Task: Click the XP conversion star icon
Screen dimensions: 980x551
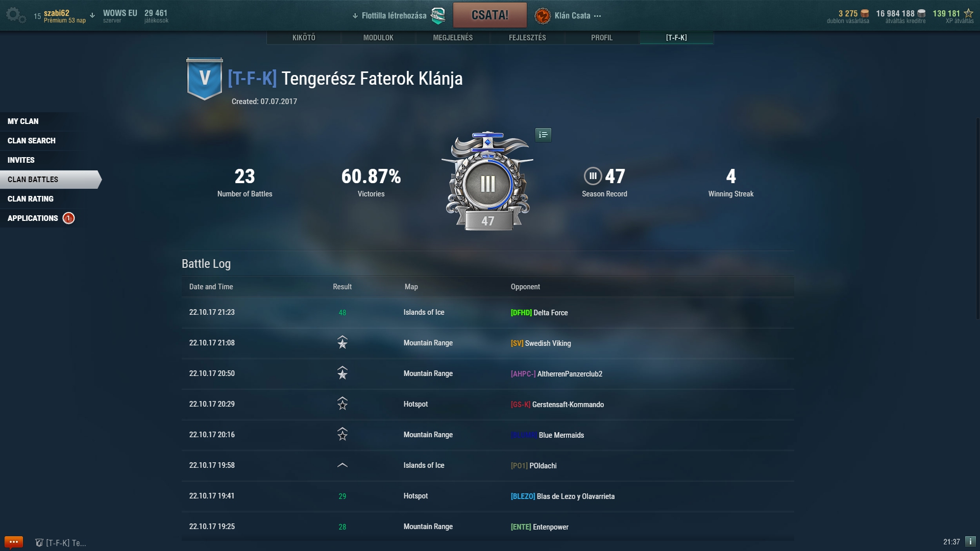Action: 968,13
